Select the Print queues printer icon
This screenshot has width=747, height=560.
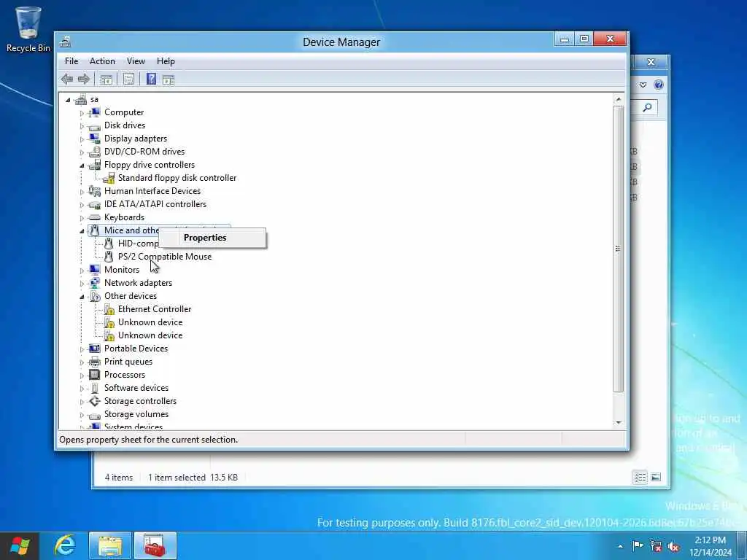[94, 362]
